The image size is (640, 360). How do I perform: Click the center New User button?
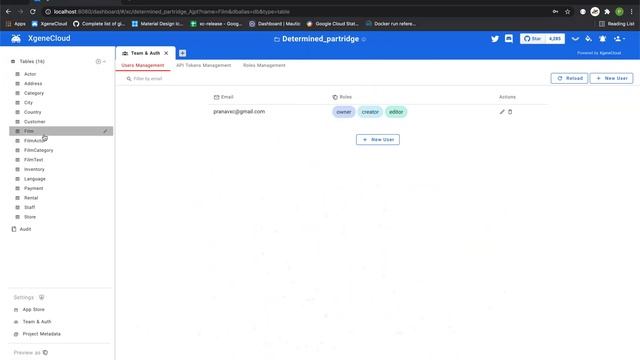pos(378,140)
